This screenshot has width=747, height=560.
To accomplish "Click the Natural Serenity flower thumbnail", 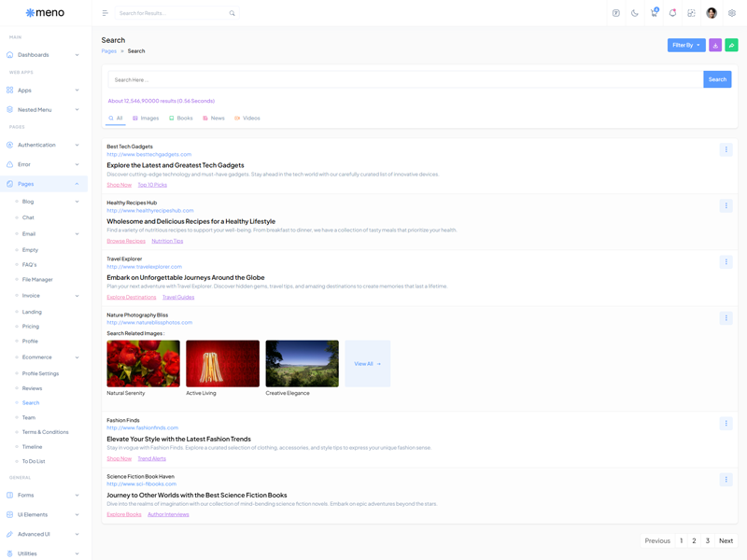I will coord(143,363).
